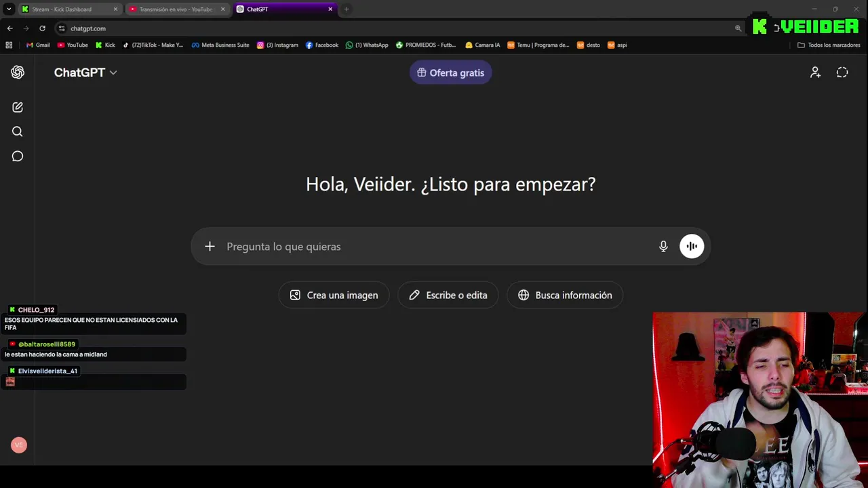The image size is (868, 488).
Task: Open the Instagram bookmark
Action: click(277, 45)
